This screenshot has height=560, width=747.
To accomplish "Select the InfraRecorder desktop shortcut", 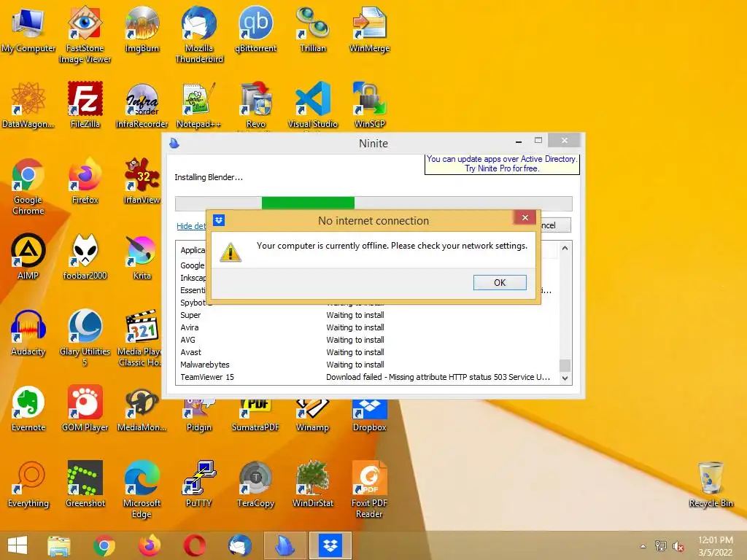I will click(142, 105).
